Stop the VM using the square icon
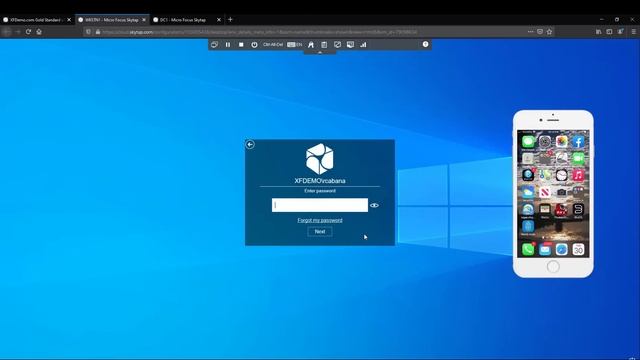 coord(241,44)
